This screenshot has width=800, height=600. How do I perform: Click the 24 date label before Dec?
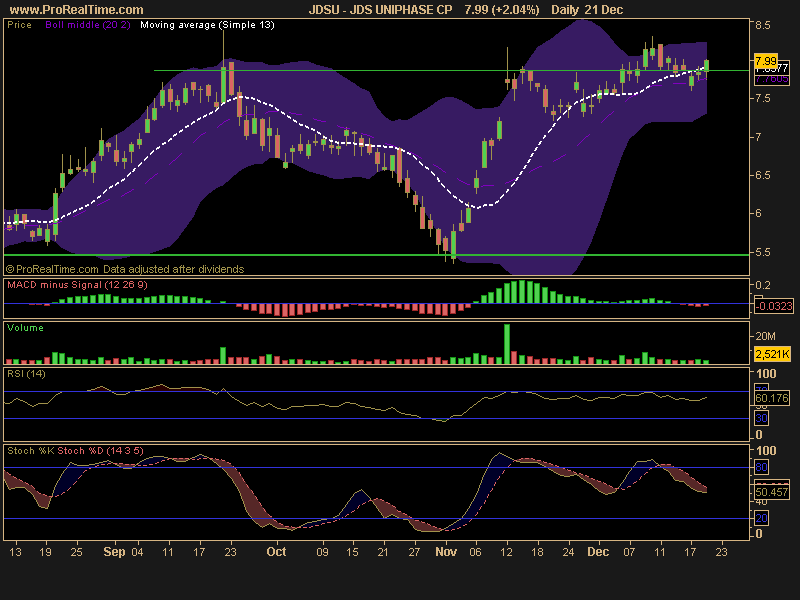568,552
